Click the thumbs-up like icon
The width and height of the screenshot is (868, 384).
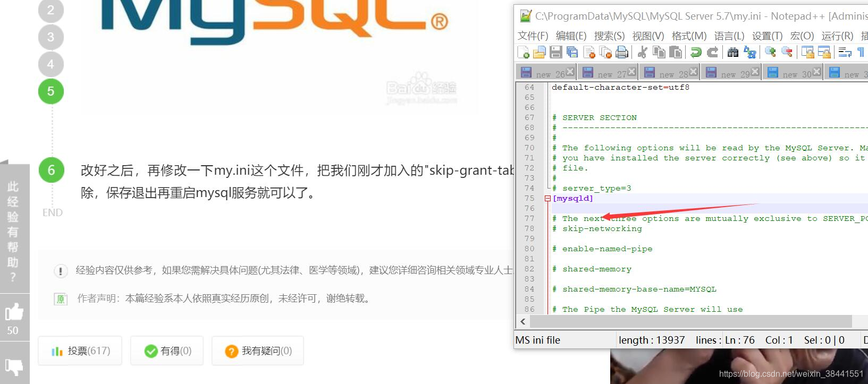(x=14, y=312)
